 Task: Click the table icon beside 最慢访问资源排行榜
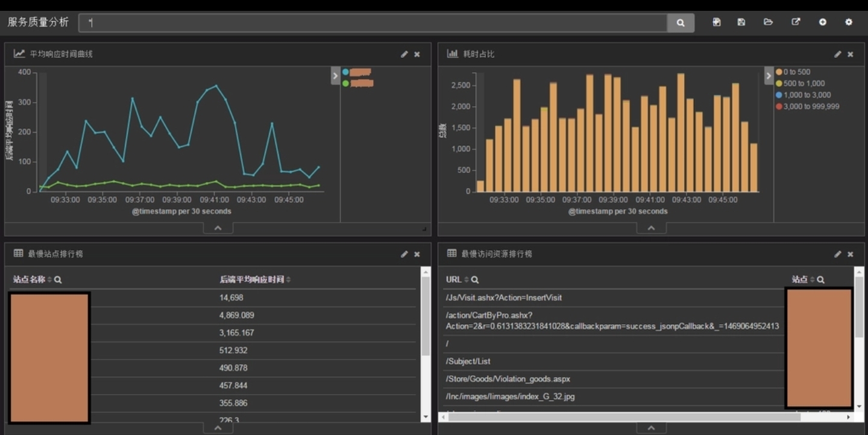pyautogui.click(x=451, y=254)
